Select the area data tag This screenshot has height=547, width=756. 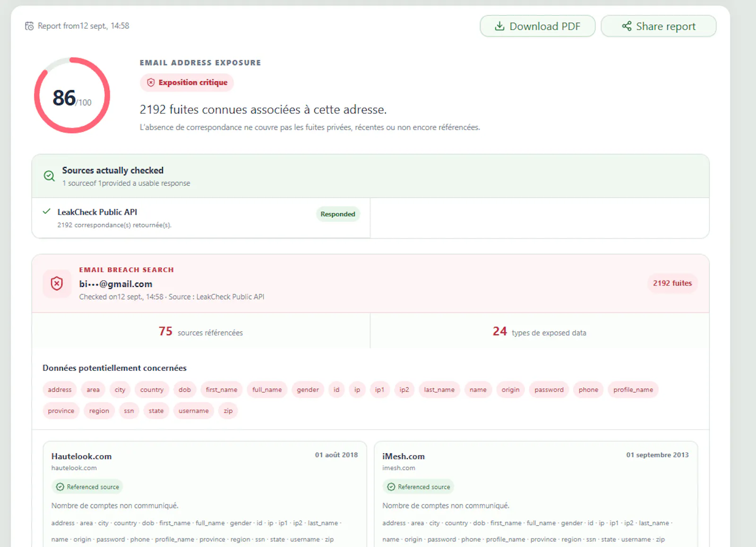93,390
